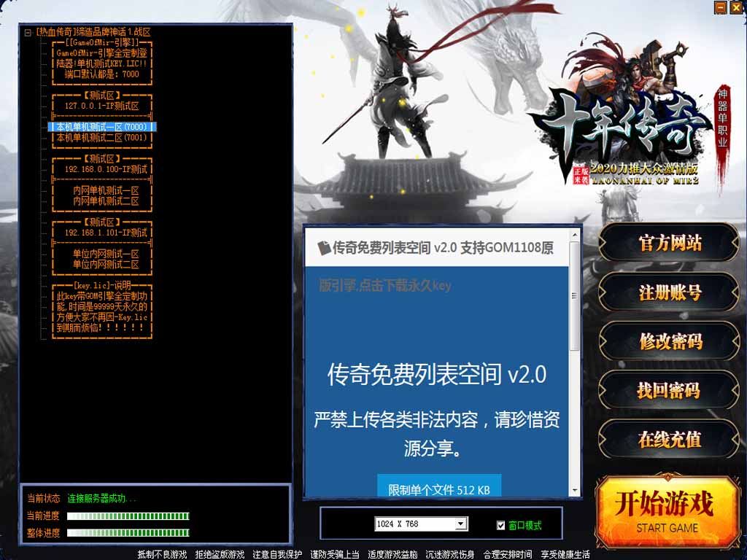747x560 pixels.
Task: Minimize the launcher window
Action: click(x=721, y=7)
